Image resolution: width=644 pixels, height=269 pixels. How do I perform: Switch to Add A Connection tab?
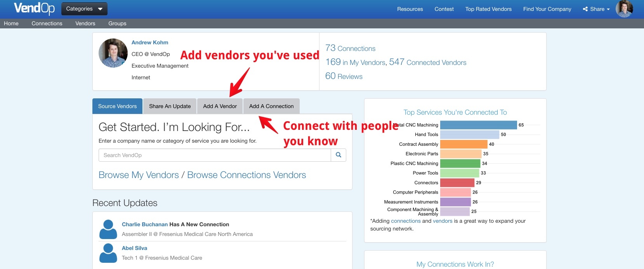coord(271,106)
